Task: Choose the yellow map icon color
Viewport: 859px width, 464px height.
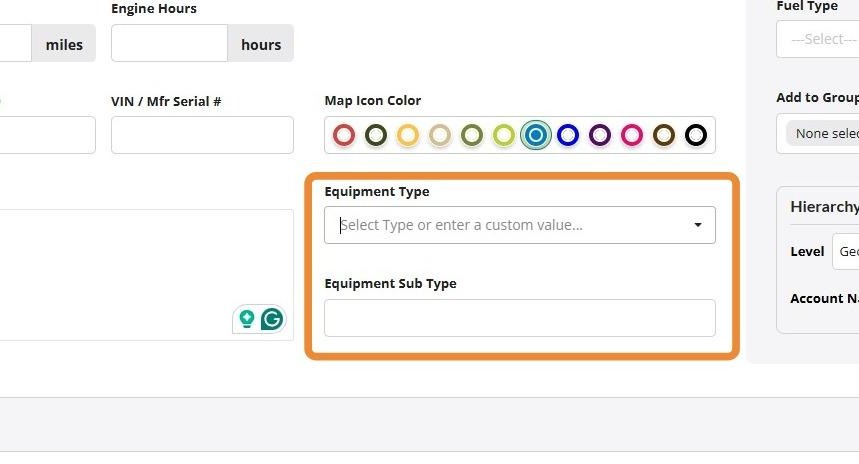Action: coord(408,135)
